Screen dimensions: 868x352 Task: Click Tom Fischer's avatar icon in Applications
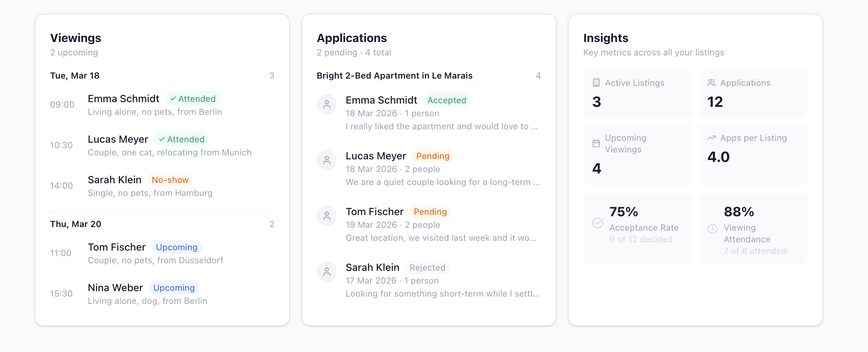(327, 216)
